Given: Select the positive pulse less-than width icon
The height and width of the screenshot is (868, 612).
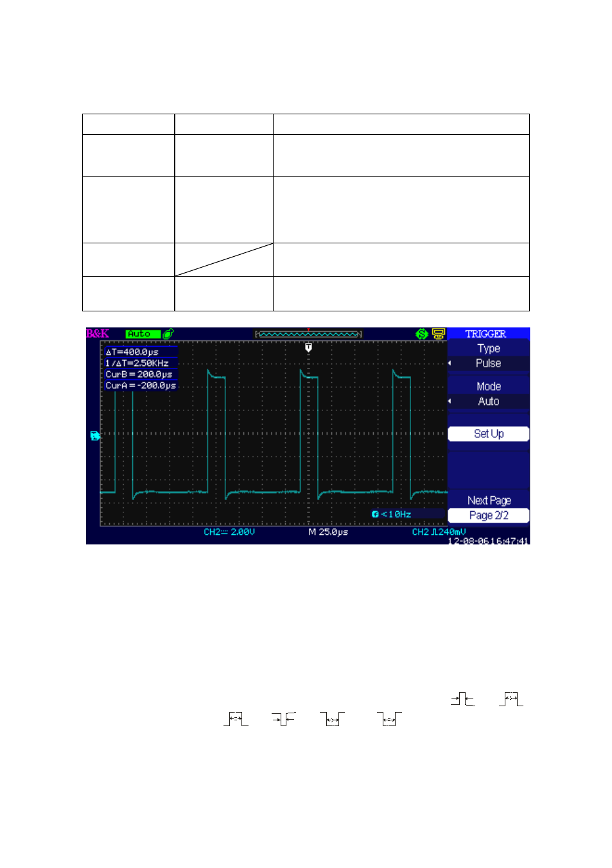Looking at the screenshot, I should click(x=462, y=699).
